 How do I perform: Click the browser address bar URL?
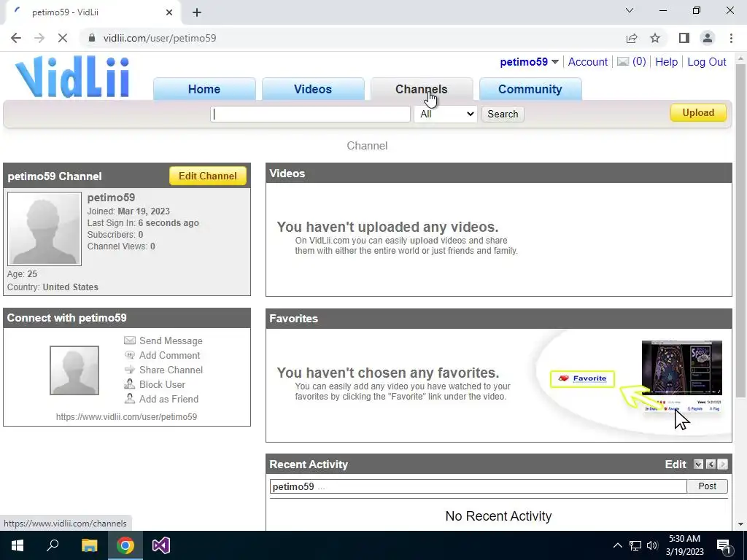click(160, 38)
